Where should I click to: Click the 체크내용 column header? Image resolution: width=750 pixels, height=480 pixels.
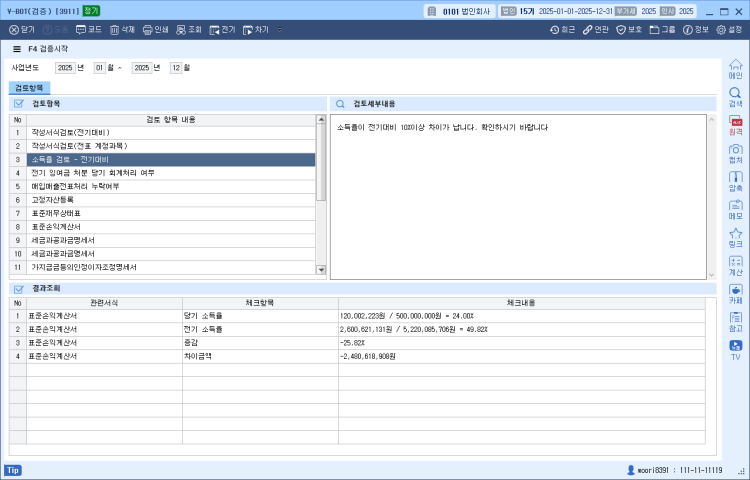tap(522, 303)
